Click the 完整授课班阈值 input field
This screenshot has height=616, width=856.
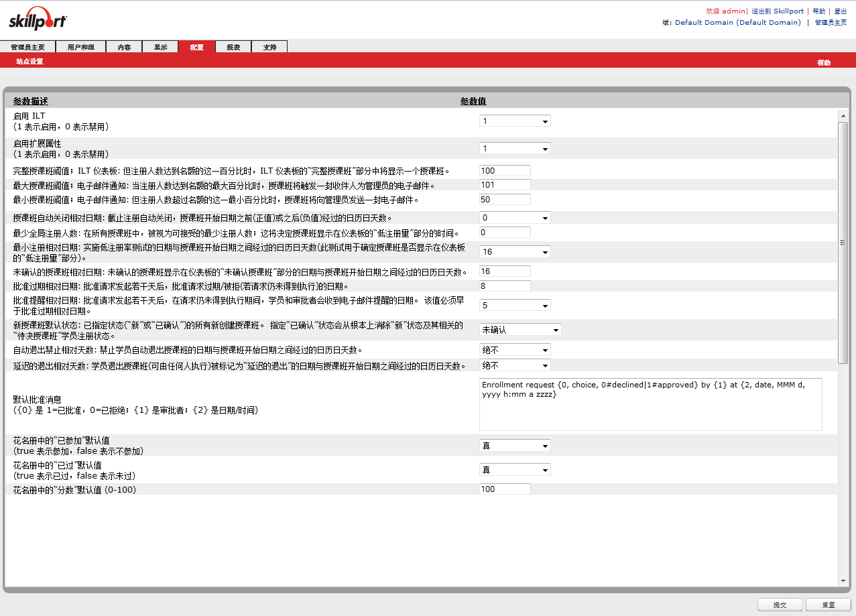tap(505, 171)
